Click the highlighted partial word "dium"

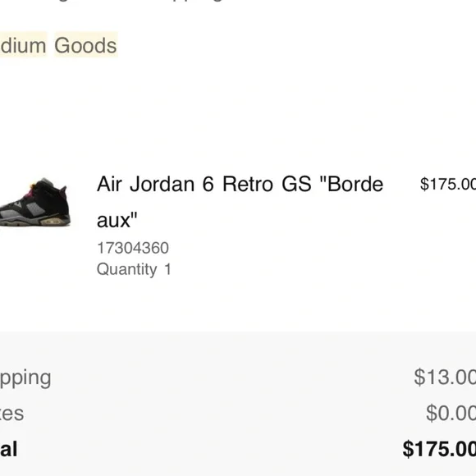[23, 45]
